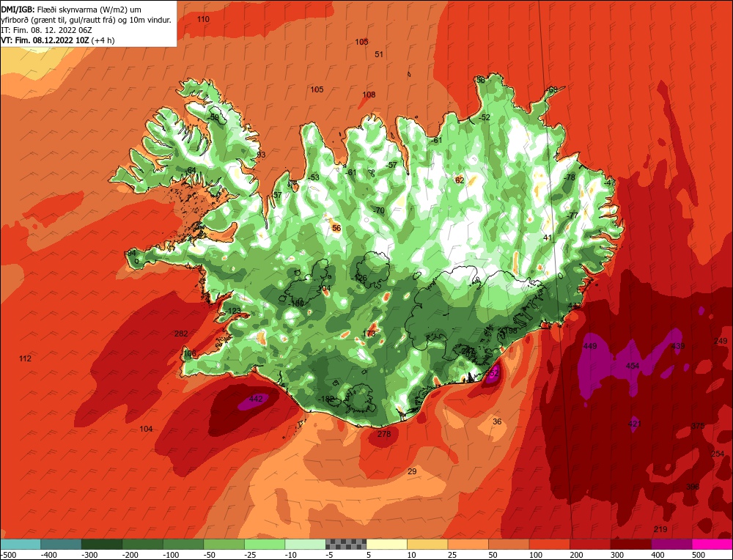
Task: Click the light teal swatch between -500 and -400
Action: (21, 544)
